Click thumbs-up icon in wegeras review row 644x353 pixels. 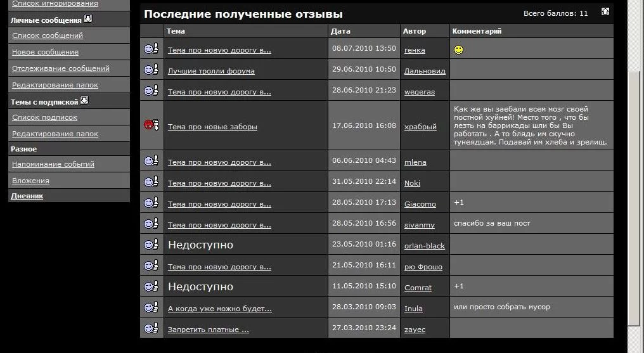pyautogui.click(x=151, y=91)
